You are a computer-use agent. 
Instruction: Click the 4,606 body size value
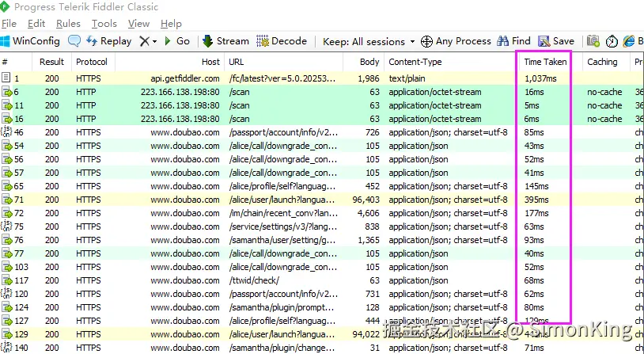[369, 213]
